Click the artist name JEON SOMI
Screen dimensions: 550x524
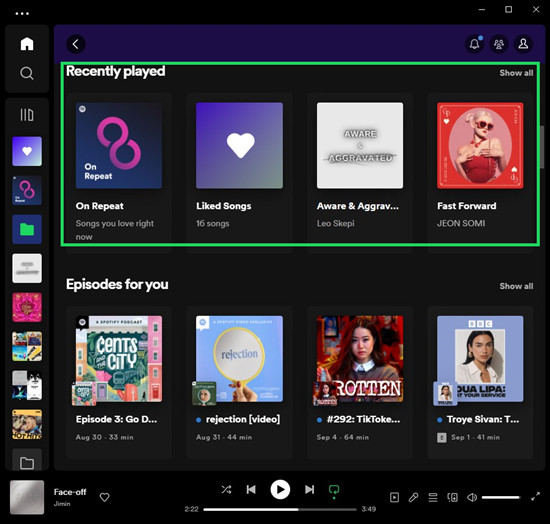click(461, 223)
